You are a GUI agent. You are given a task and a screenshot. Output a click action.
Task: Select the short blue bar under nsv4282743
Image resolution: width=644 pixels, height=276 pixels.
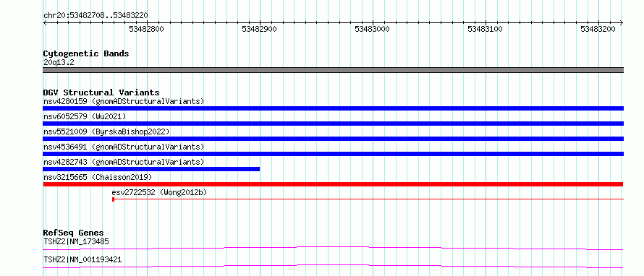pyautogui.click(x=151, y=169)
